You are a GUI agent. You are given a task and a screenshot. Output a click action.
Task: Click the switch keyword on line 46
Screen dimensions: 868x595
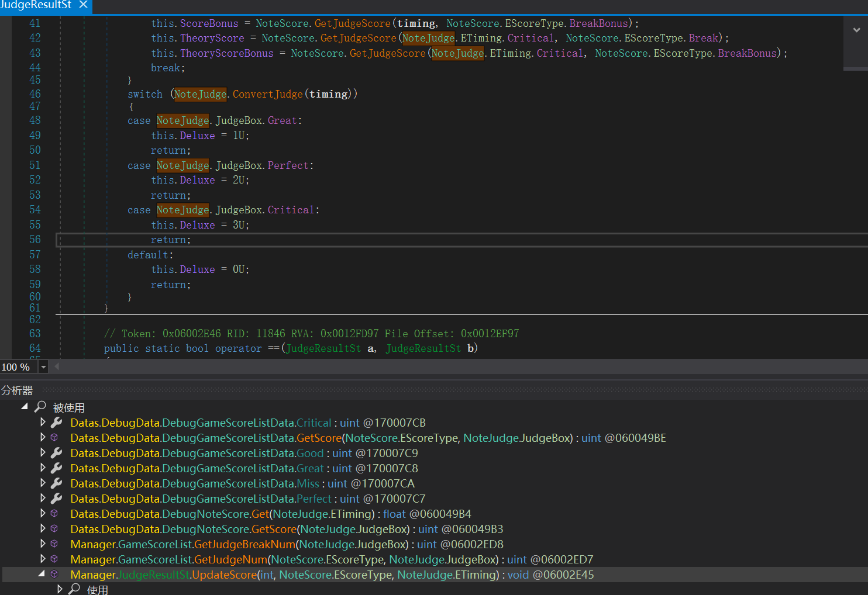pos(145,94)
